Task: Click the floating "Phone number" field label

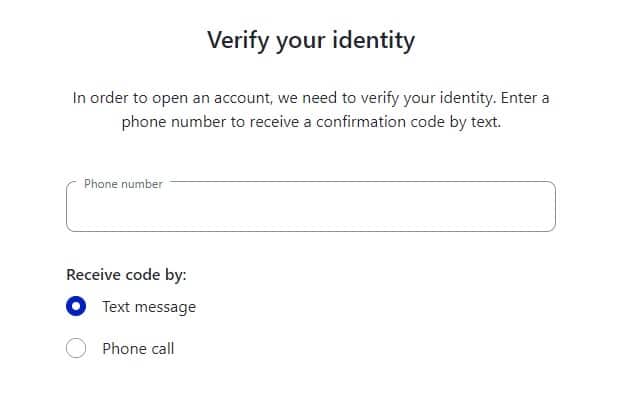Action: pos(123,184)
